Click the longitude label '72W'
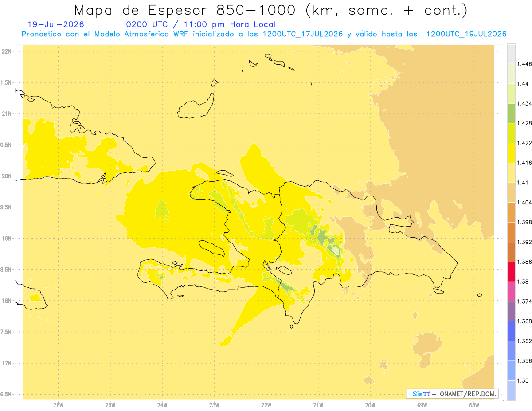The height and width of the screenshot is (411, 532). click(266, 405)
